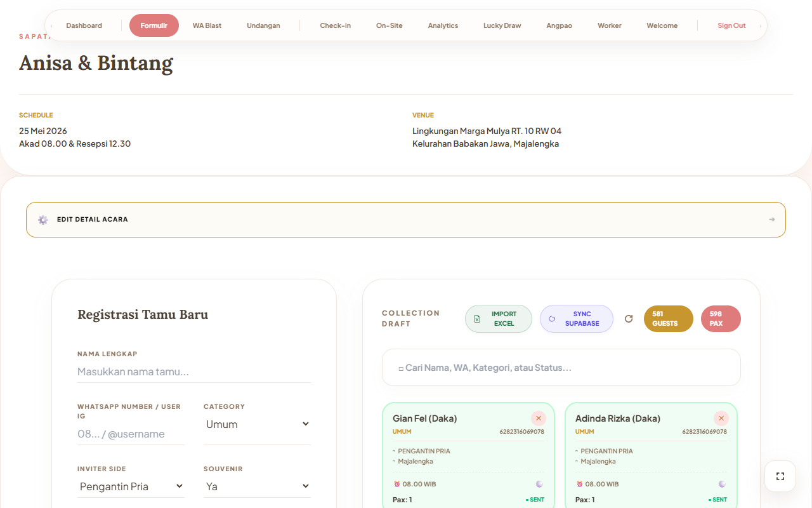Click the SENT status on Gian Fel card
This screenshot has height=508, width=812.
click(x=535, y=500)
